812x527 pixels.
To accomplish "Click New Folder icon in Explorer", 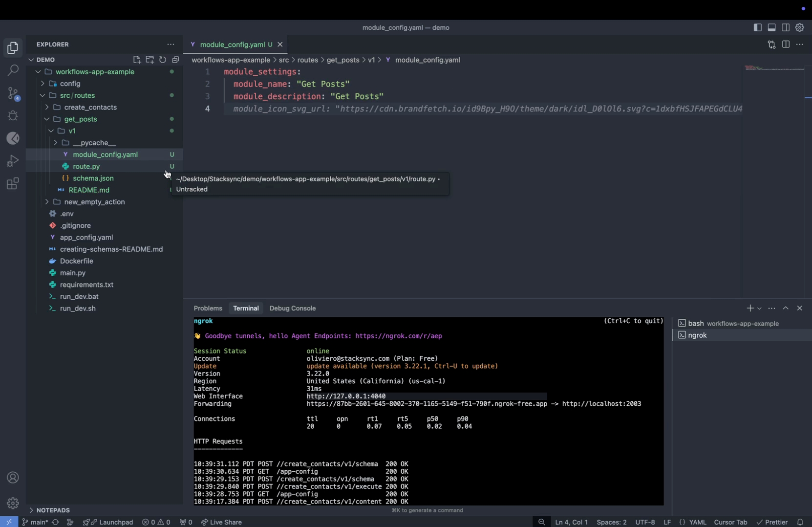I will 150,60.
